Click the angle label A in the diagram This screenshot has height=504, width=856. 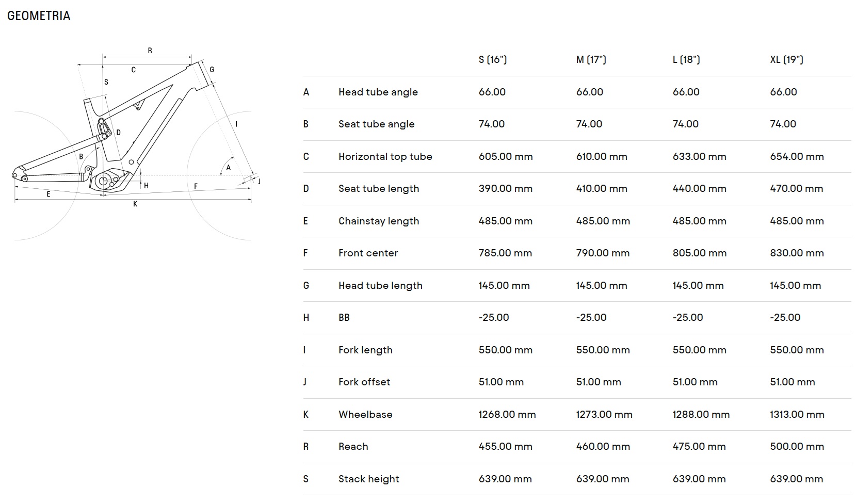click(228, 168)
